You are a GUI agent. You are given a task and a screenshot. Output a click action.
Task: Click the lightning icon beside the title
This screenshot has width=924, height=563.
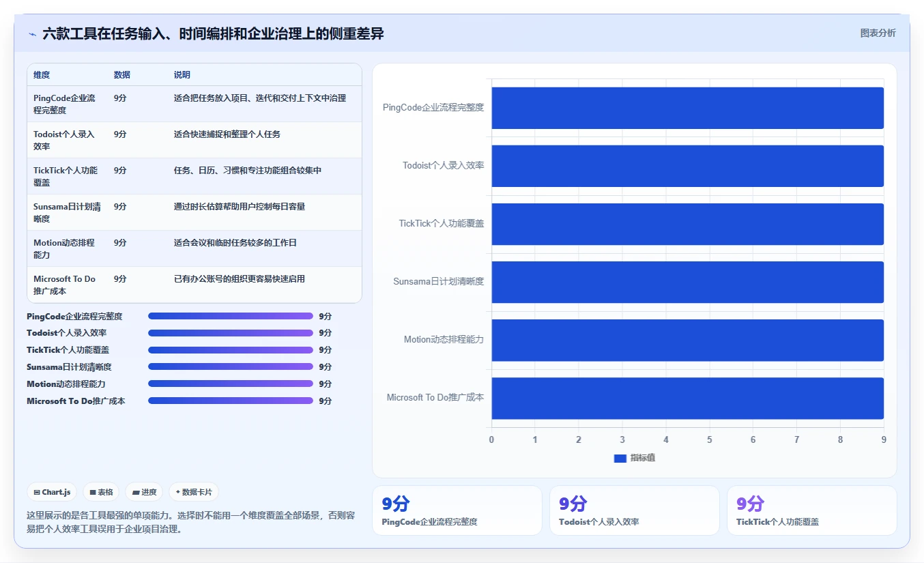(32, 33)
